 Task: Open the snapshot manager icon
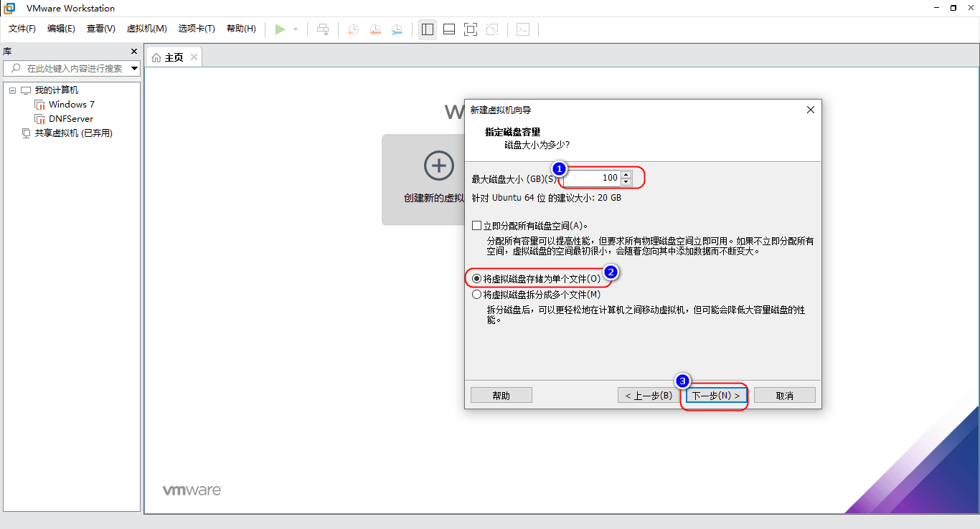point(397,29)
